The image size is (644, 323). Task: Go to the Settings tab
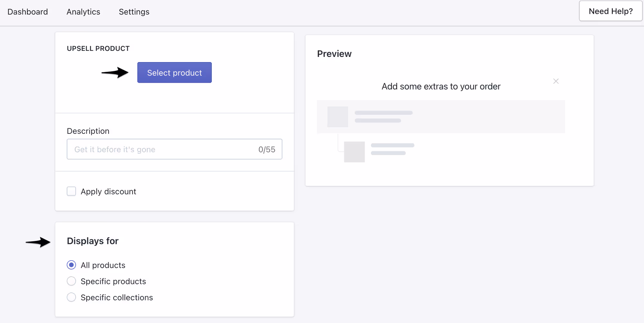[134, 12]
